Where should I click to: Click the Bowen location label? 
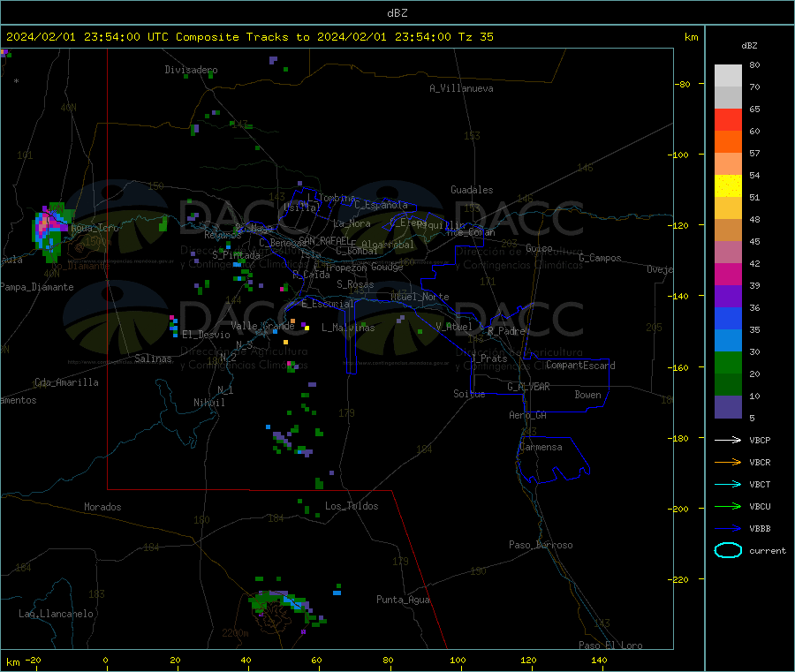point(587,395)
